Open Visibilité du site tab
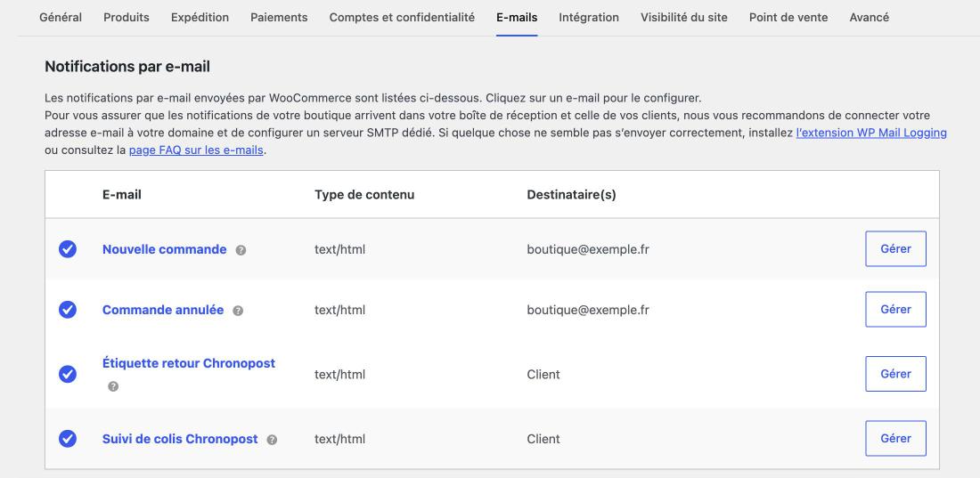The height and width of the screenshot is (478, 980). [x=683, y=18]
